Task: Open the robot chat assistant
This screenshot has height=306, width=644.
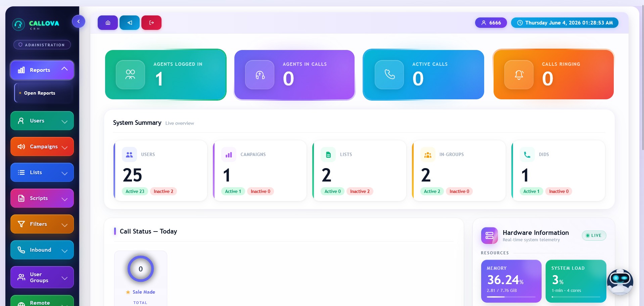Action: click(620, 282)
